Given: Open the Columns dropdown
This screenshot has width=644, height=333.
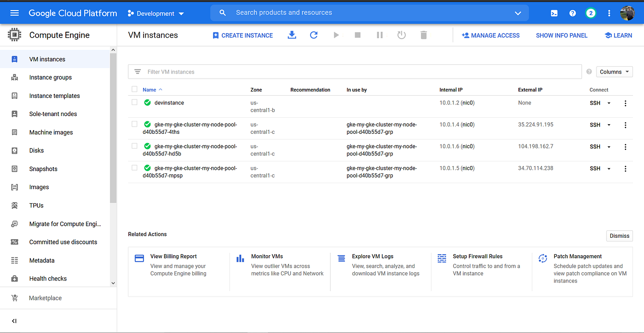Looking at the screenshot, I should pyautogui.click(x=615, y=72).
